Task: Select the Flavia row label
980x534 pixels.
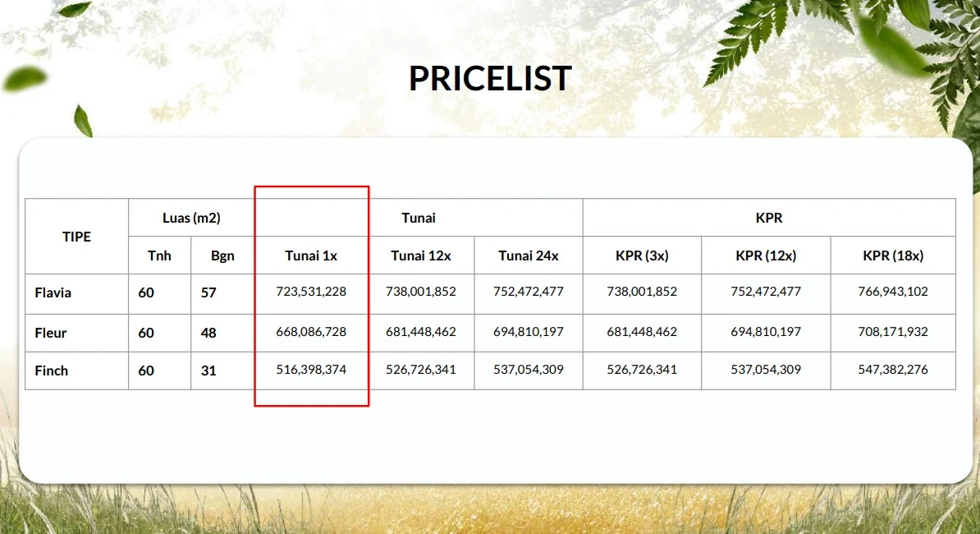Action: [53, 292]
